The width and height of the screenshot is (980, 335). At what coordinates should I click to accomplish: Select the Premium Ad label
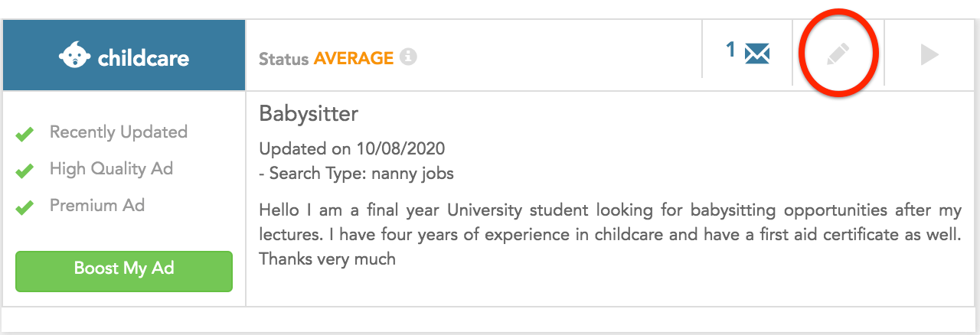(x=97, y=205)
